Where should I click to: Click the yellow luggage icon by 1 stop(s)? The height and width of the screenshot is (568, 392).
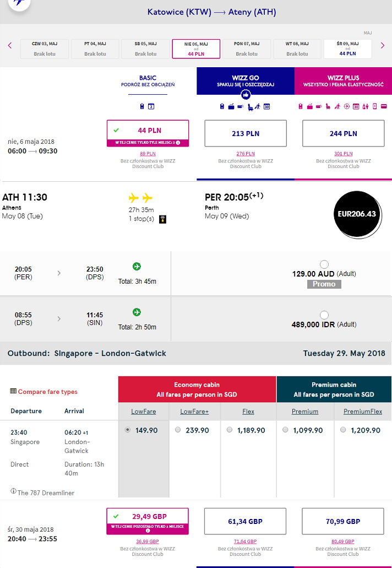(163, 219)
